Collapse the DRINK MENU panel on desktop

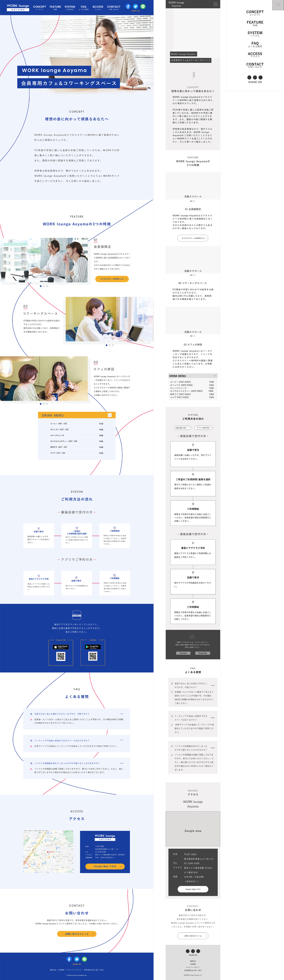coord(110,415)
